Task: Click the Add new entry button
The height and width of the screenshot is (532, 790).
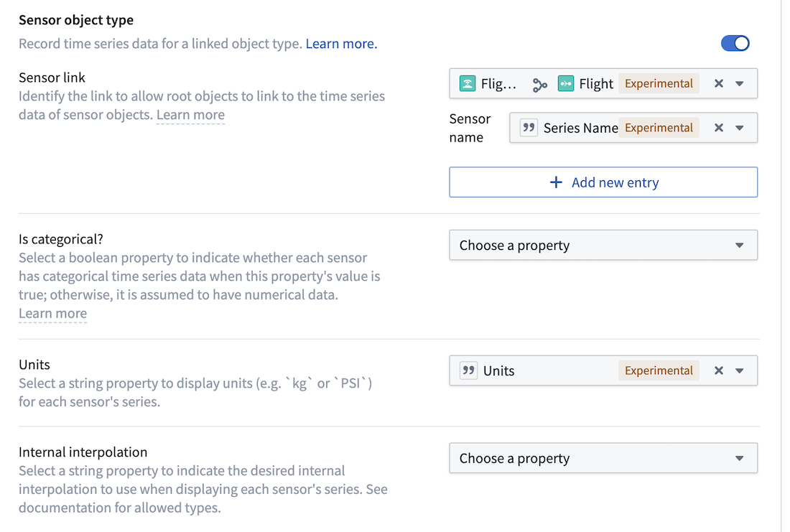Action: [x=603, y=182]
